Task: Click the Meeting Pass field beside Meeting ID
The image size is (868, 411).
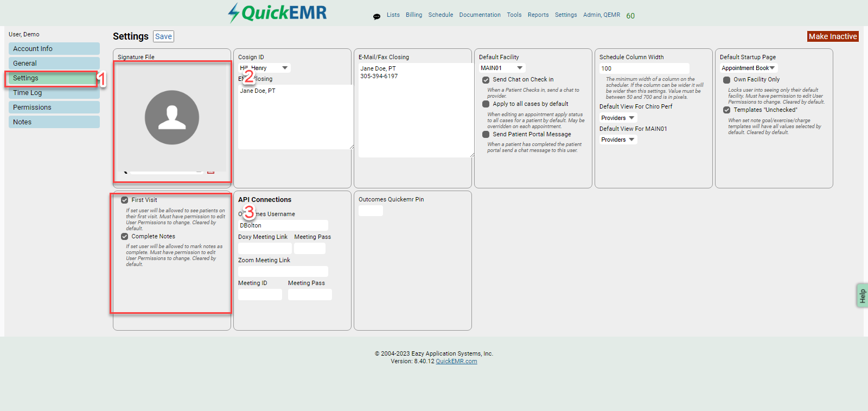Action: pos(310,294)
